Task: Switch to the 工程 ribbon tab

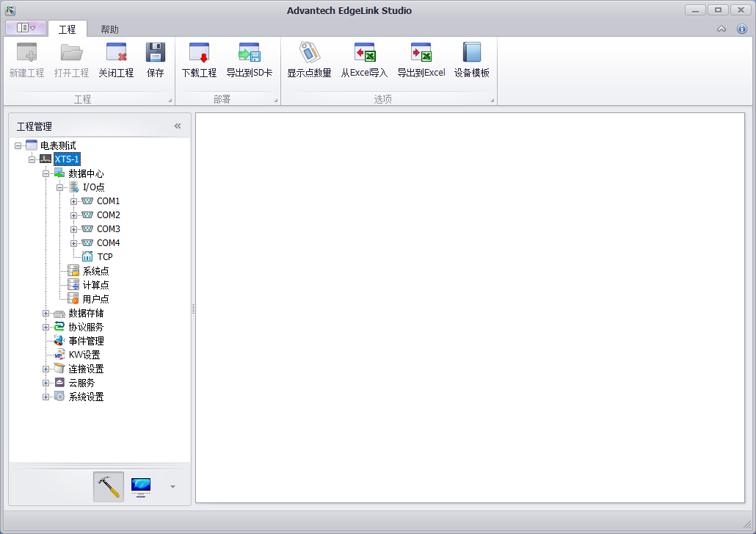Action: [x=68, y=29]
